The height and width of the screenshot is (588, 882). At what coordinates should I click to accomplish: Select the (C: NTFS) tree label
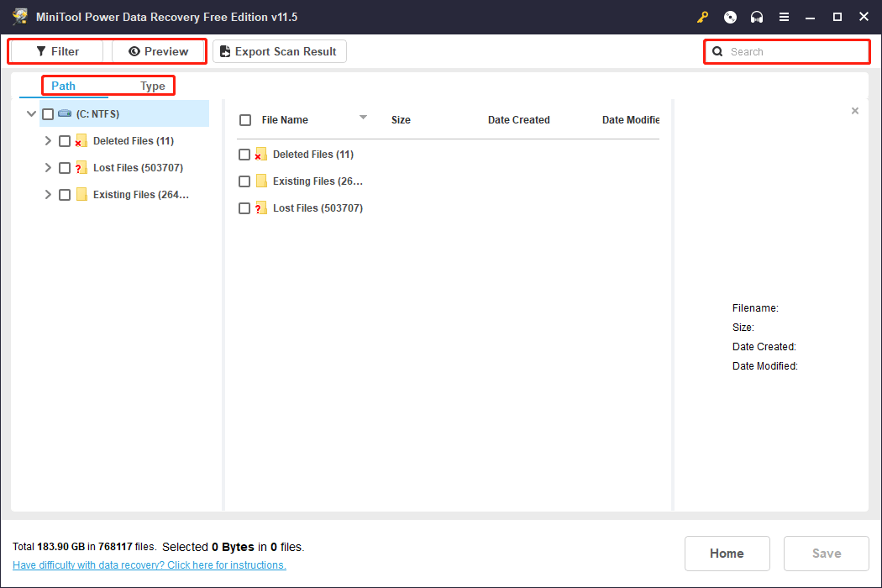point(98,113)
